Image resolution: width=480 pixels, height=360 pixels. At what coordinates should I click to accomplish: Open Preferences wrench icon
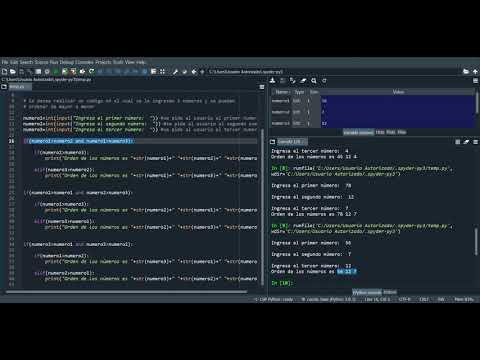[x=175, y=72]
